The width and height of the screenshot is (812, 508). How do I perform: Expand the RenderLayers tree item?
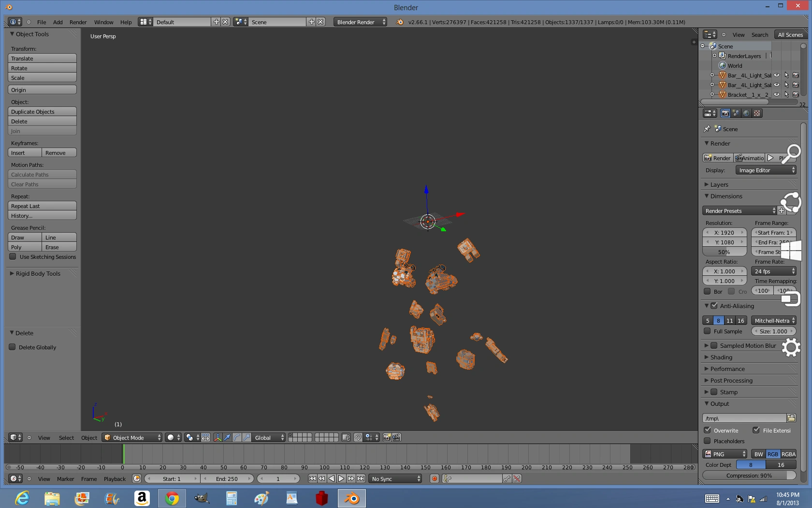714,56
